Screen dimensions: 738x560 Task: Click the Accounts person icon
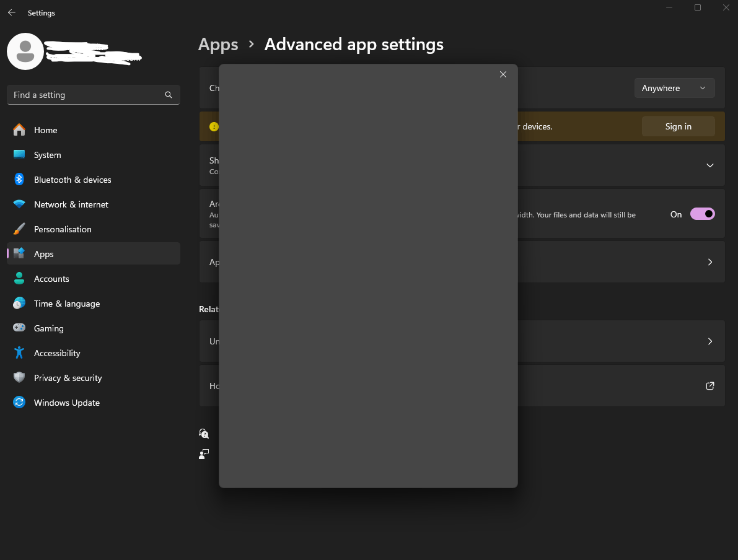19,279
